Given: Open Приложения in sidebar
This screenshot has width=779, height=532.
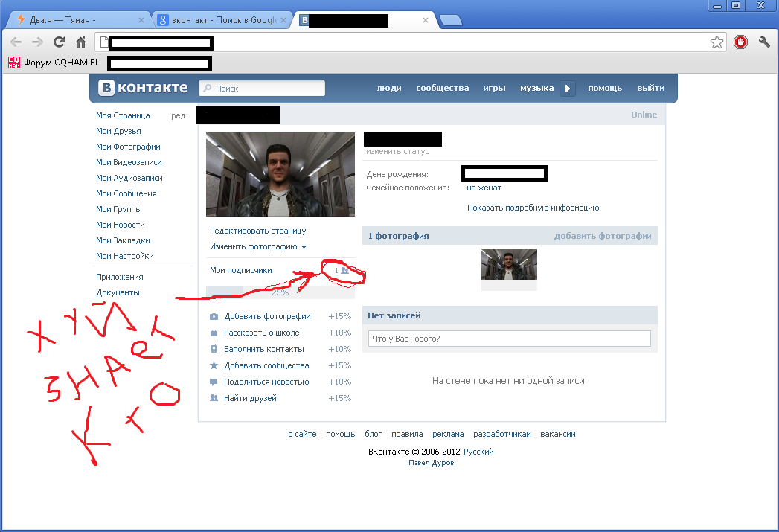Looking at the screenshot, I should [119, 278].
